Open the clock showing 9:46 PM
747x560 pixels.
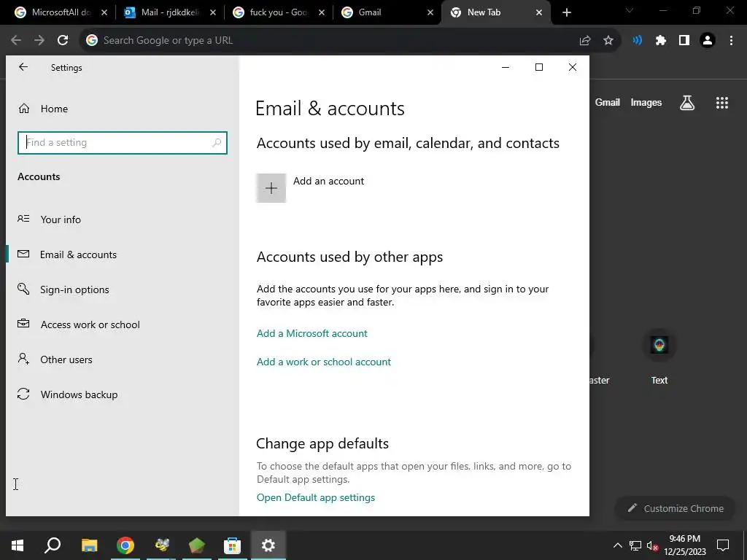[x=684, y=545]
